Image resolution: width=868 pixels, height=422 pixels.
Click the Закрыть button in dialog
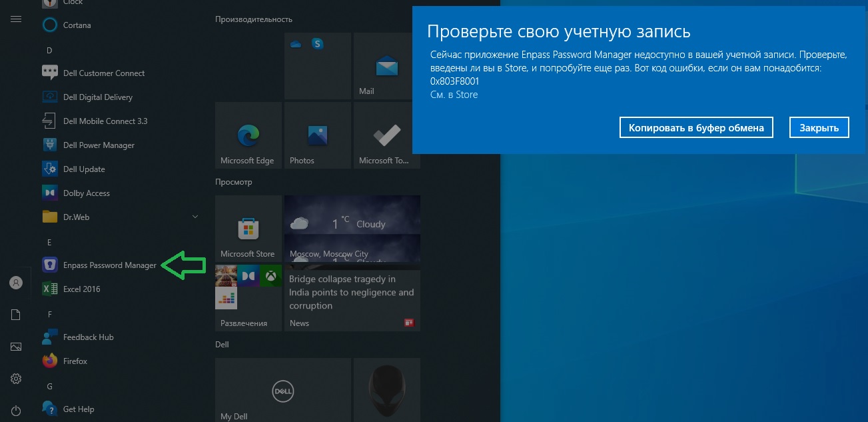coord(819,127)
